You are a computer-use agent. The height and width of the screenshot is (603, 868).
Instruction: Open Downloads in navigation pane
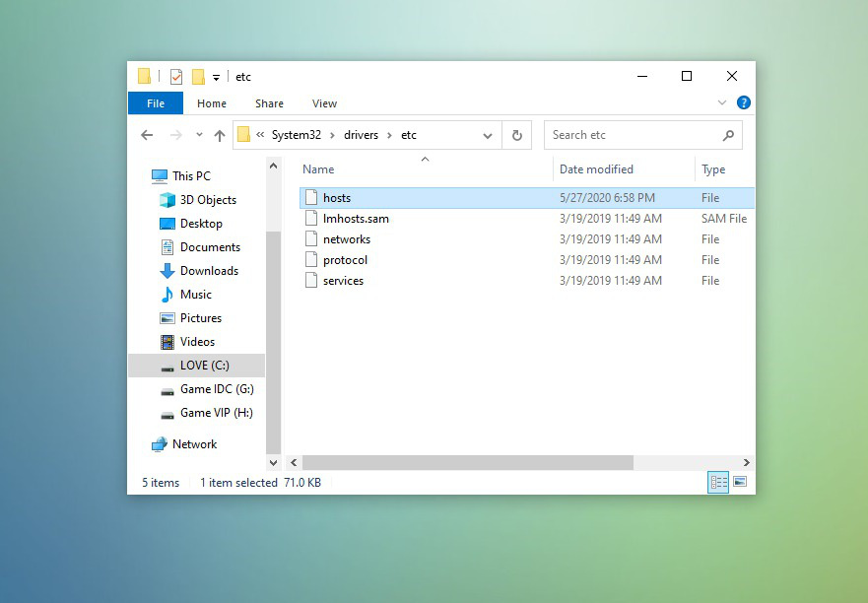(x=199, y=271)
